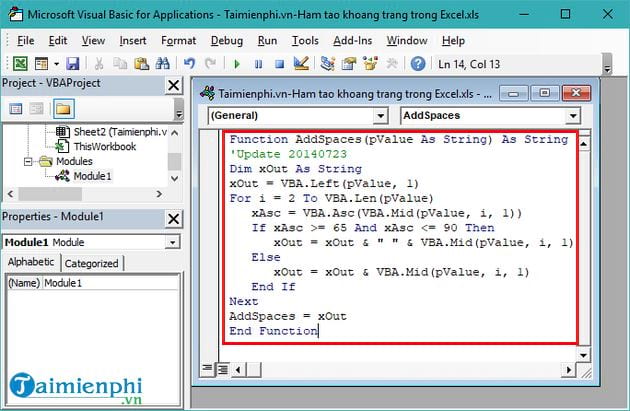Toggle Folders view in Project pane
Image resolution: width=630 pixels, height=411 pixels.
(63, 109)
